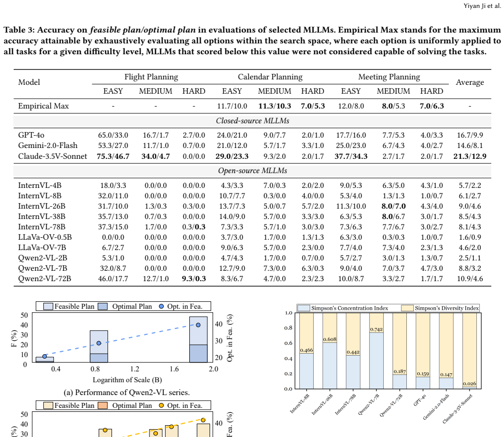Click '32.0/8.7' in Qwen2-VL-7B row

point(113,268)
